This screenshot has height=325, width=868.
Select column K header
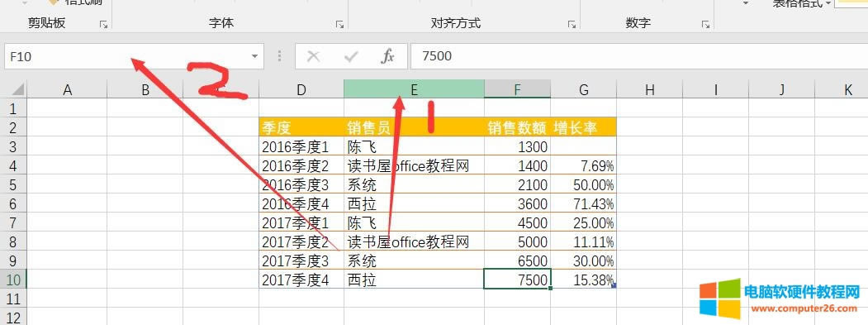tap(842, 89)
